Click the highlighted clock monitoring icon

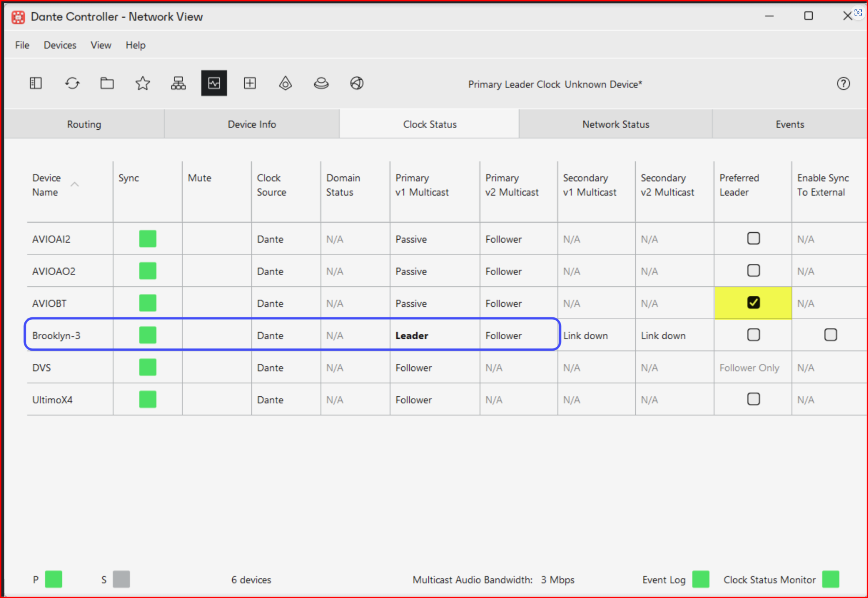214,83
